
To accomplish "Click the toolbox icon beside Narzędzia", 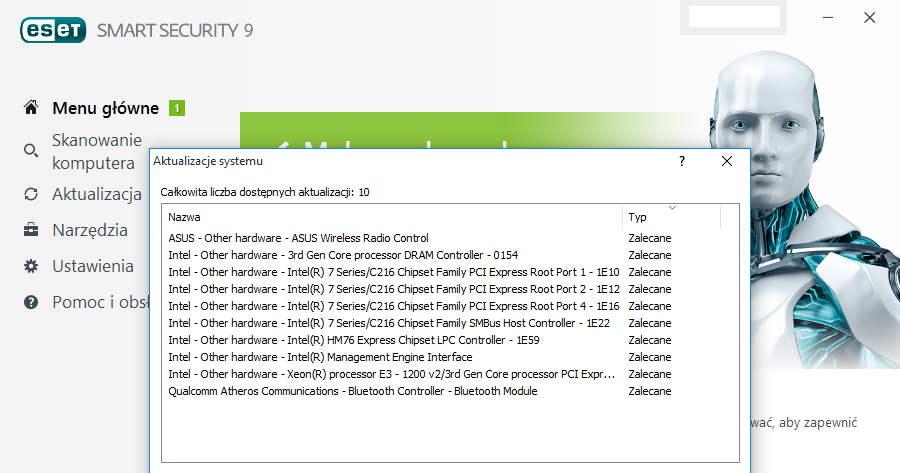I will tap(31, 230).
